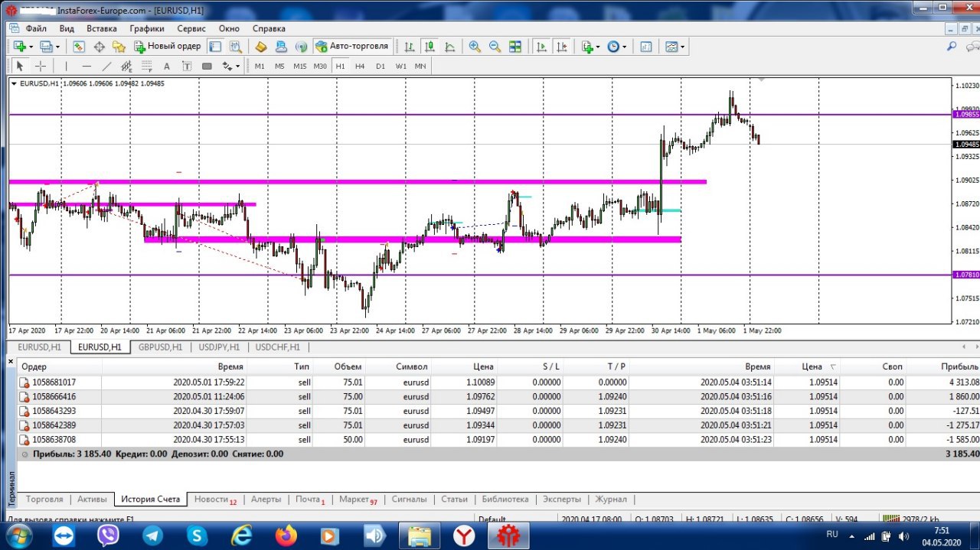Toggle chart auto scroll icon
The image size is (980, 550).
point(541,46)
